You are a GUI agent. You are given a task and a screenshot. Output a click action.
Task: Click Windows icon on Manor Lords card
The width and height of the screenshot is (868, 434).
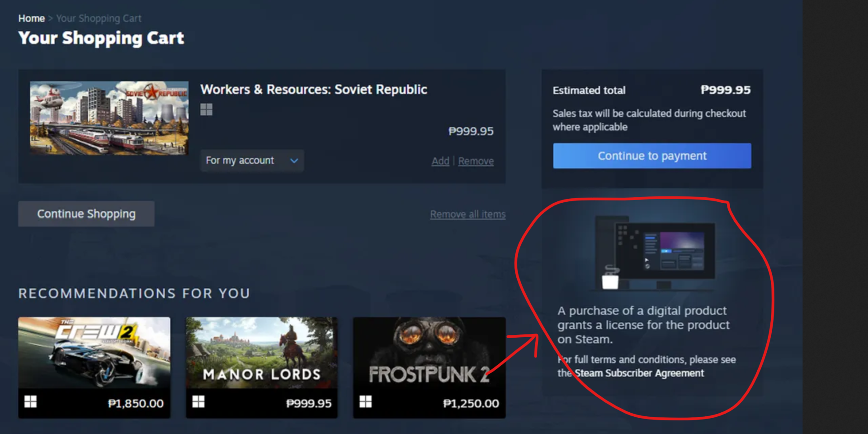(x=198, y=401)
